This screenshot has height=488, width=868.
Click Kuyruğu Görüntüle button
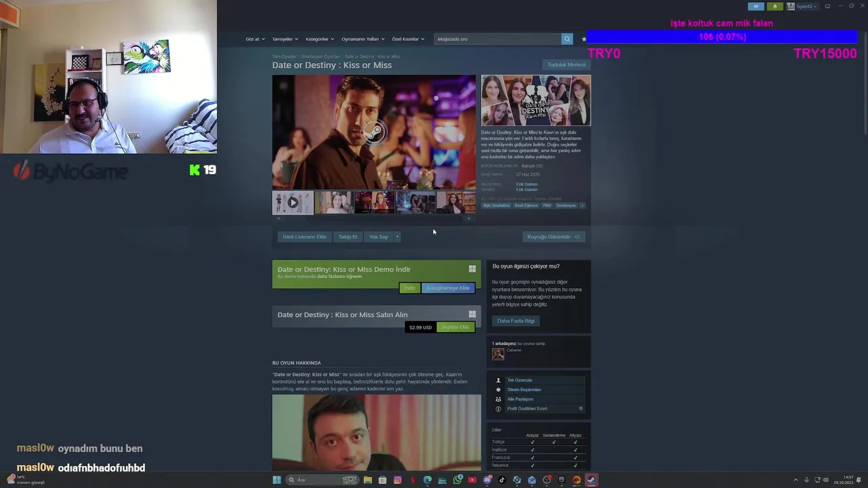[554, 237]
